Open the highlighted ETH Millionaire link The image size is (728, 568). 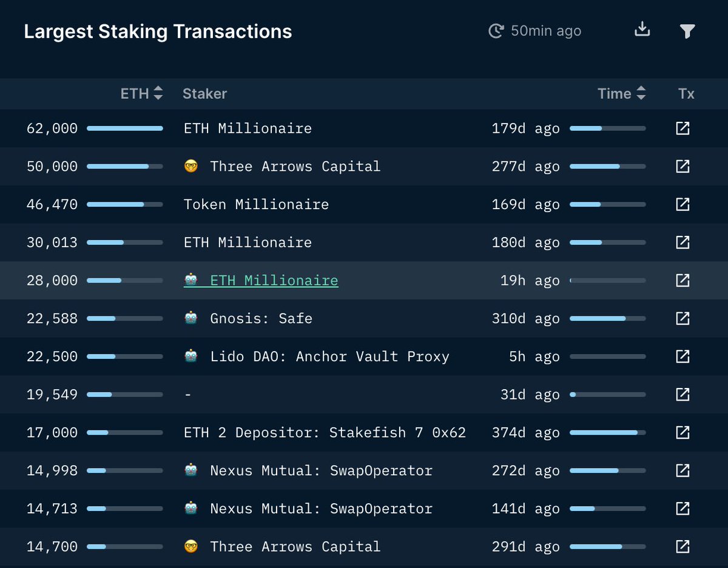(261, 280)
